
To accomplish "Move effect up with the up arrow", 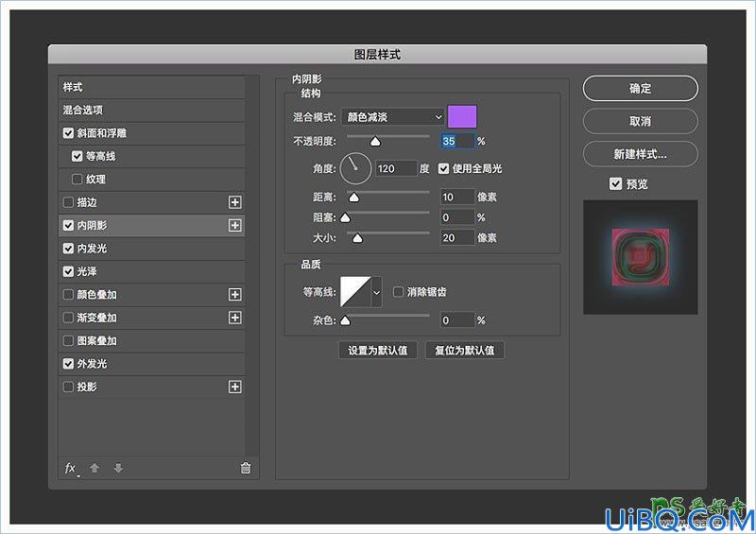I will [x=94, y=468].
